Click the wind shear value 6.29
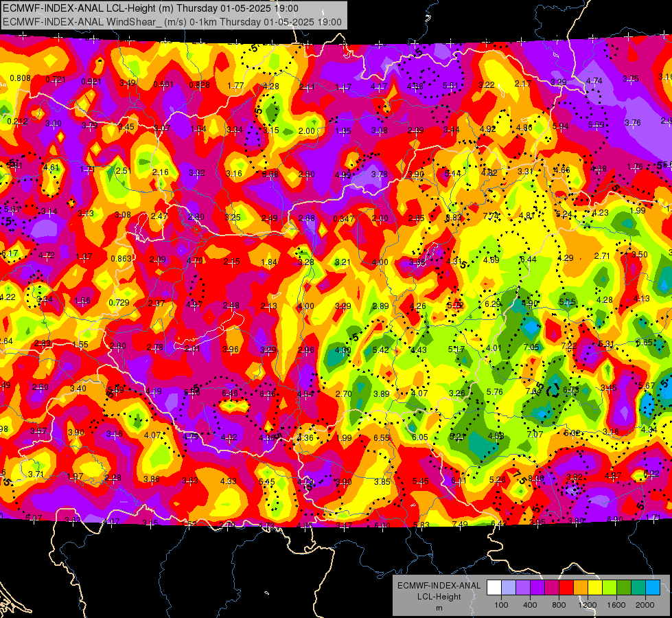Viewport: 672px width, 618px height. (493, 304)
